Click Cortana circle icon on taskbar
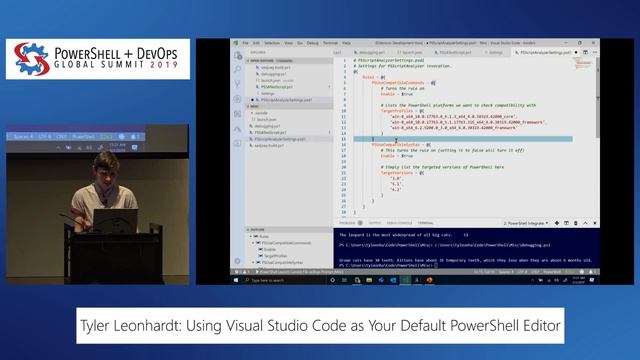Screen dimensions: 640x360 click(x=332, y=280)
